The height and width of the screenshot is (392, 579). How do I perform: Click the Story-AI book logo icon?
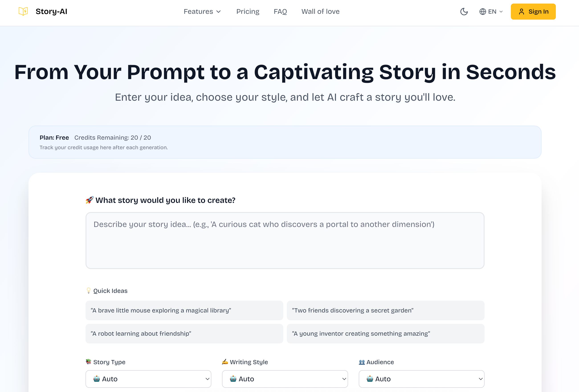pos(23,11)
